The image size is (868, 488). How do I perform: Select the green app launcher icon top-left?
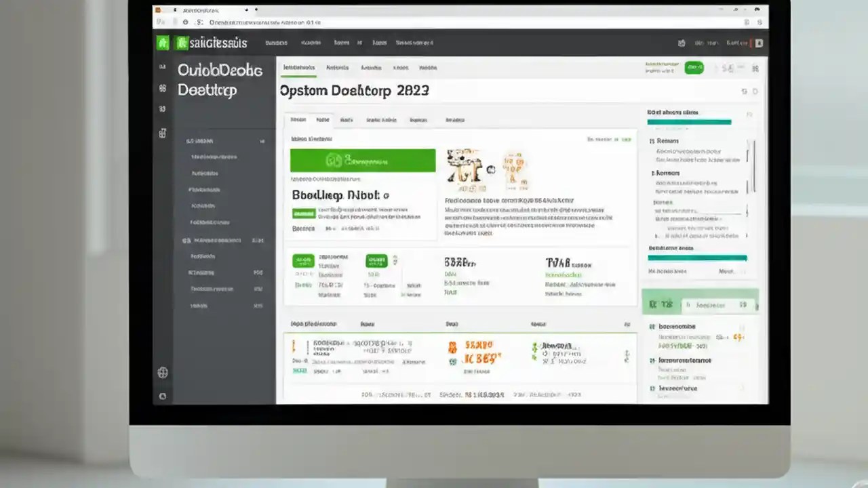coord(161,42)
